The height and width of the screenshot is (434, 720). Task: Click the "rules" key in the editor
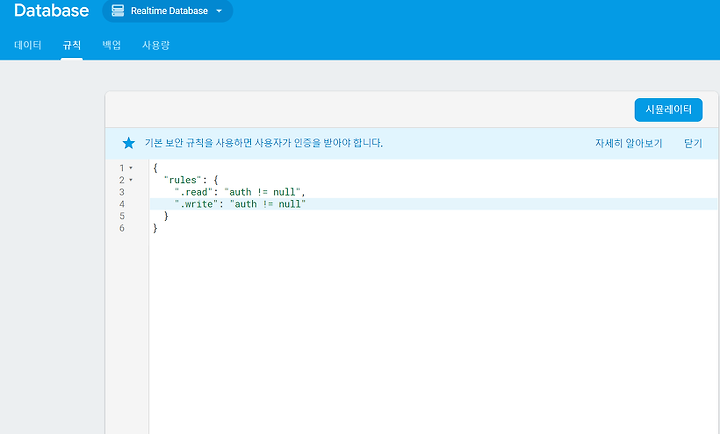pyautogui.click(x=183, y=180)
